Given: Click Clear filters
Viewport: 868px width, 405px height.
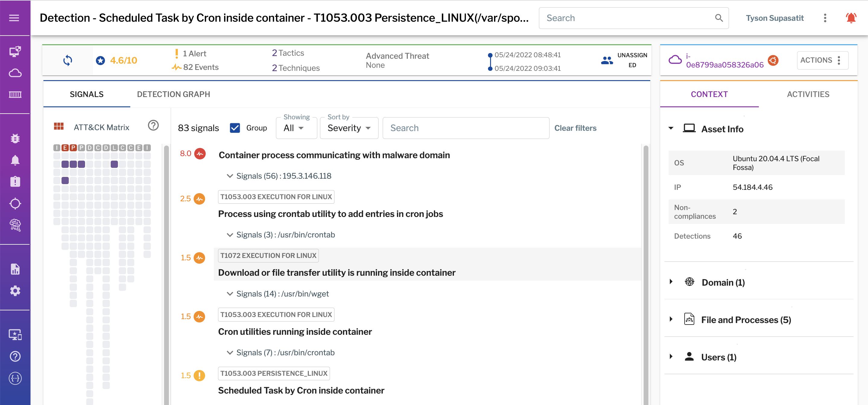Looking at the screenshot, I should tap(575, 128).
